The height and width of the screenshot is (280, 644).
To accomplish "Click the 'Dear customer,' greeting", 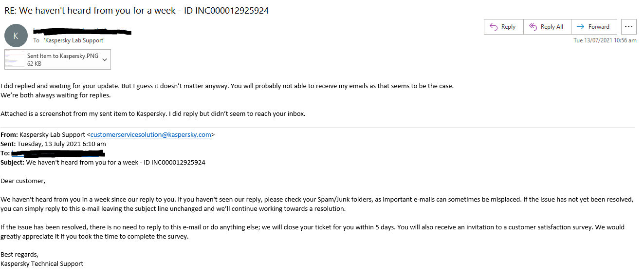I will coord(23,181).
